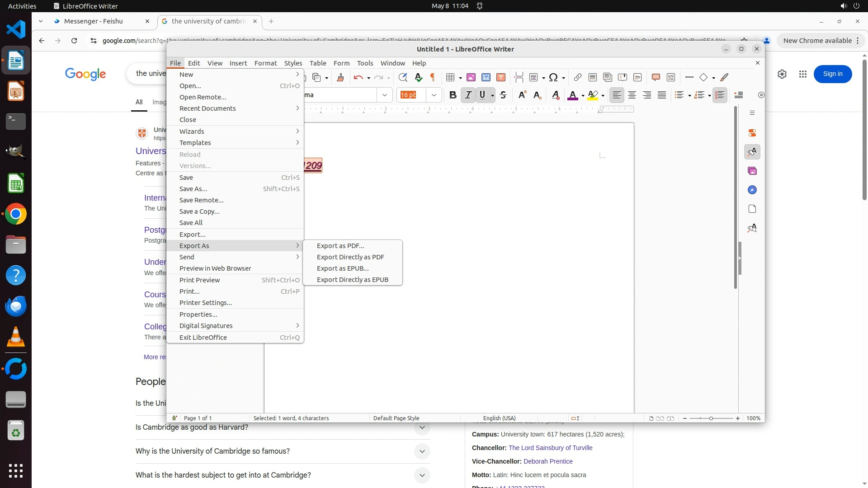
Task: Click the Clone Formatting paintbrush icon
Action: point(340,78)
